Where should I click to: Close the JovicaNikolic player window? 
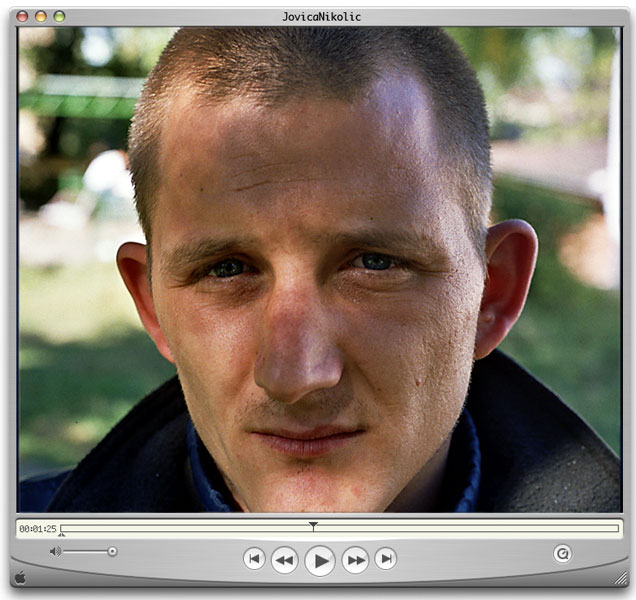point(23,16)
